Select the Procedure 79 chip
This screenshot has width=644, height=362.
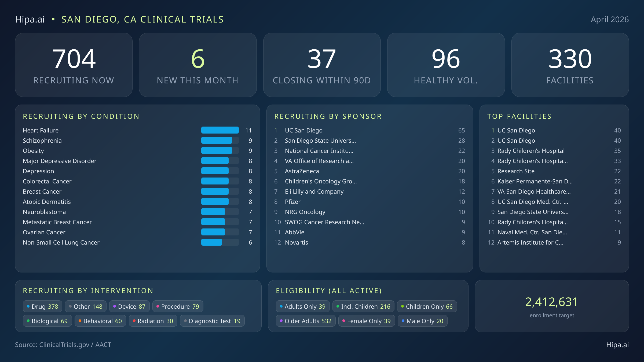[178, 306]
